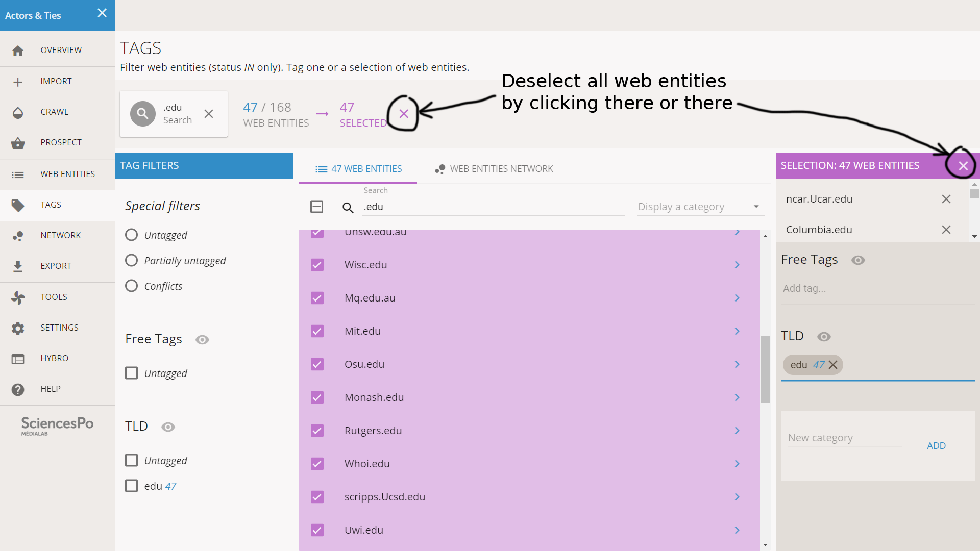Select the Conflicts radio button

[131, 286]
